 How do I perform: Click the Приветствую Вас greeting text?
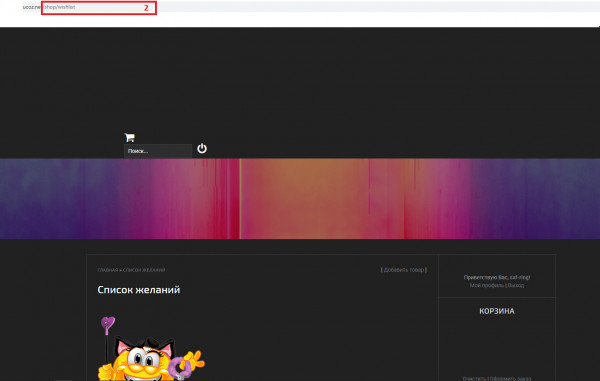pyautogui.click(x=497, y=277)
